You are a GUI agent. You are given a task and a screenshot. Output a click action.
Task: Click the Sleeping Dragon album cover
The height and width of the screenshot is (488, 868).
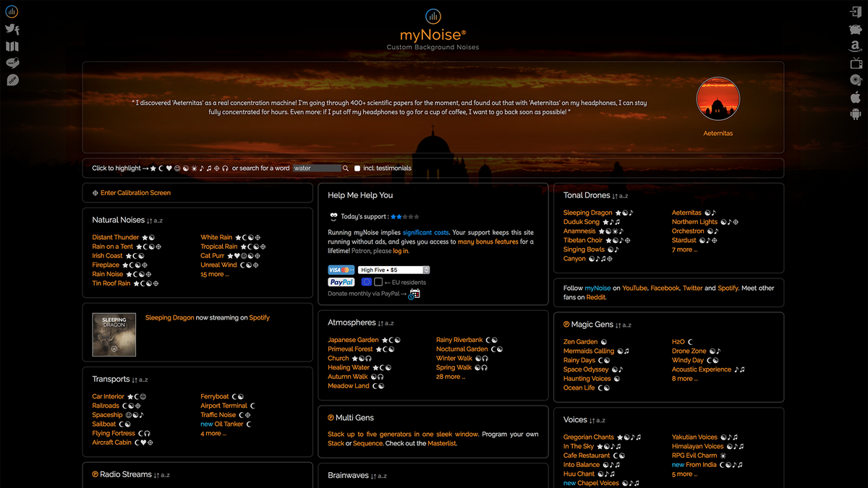tap(114, 335)
